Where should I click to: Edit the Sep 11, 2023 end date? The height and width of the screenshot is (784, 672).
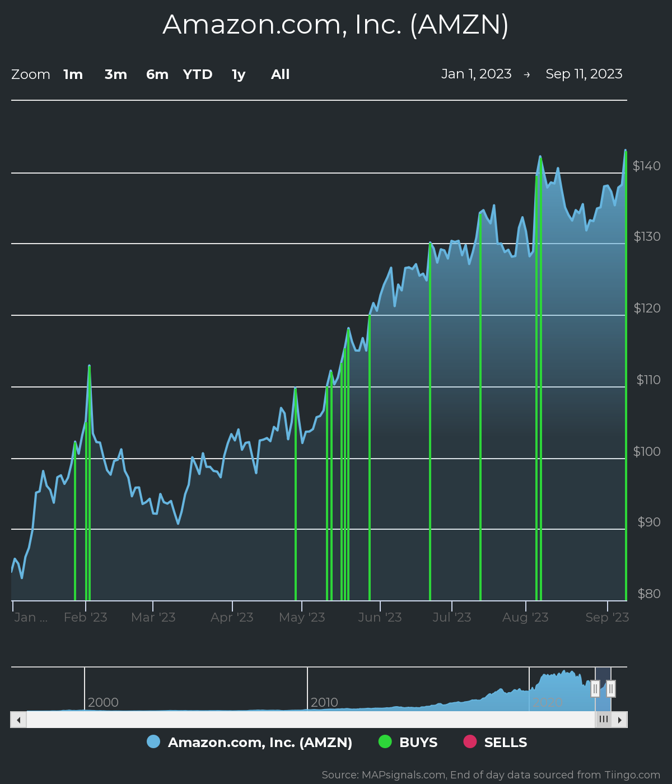click(584, 74)
